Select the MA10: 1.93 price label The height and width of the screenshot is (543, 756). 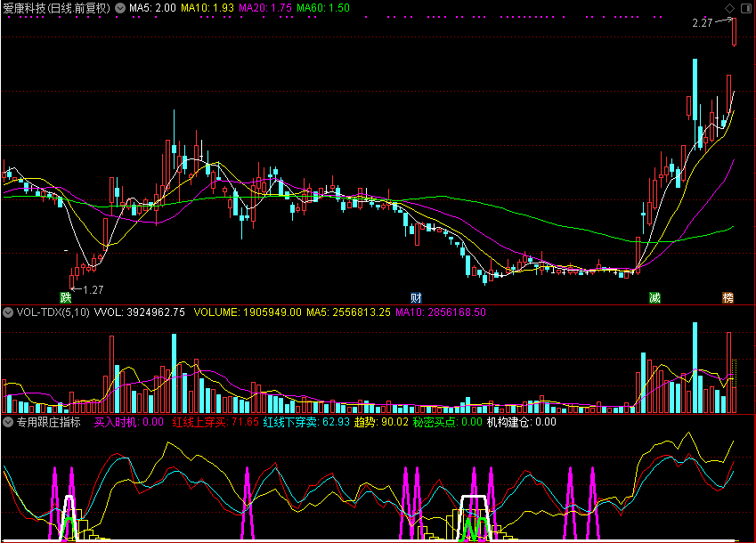click(207, 8)
